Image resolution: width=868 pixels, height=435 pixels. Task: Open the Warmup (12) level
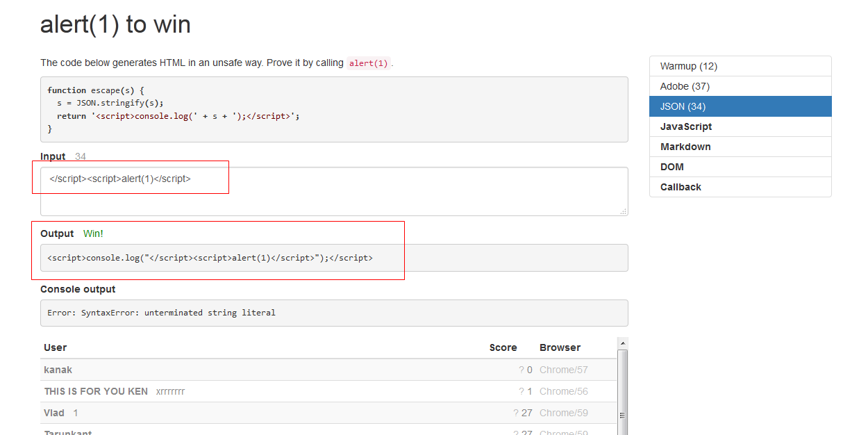[x=740, y=66]
